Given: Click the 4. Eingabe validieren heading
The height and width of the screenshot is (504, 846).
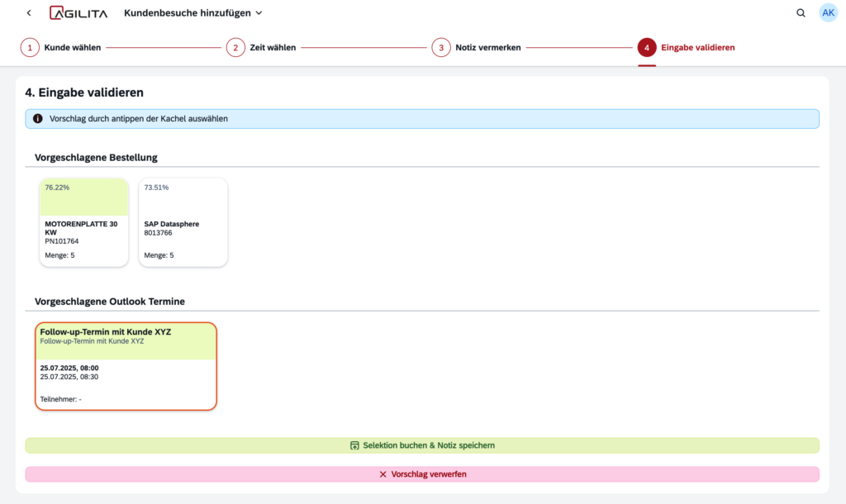Looking at the screenshot, I should pyautogui.click(x=84, y=93).
